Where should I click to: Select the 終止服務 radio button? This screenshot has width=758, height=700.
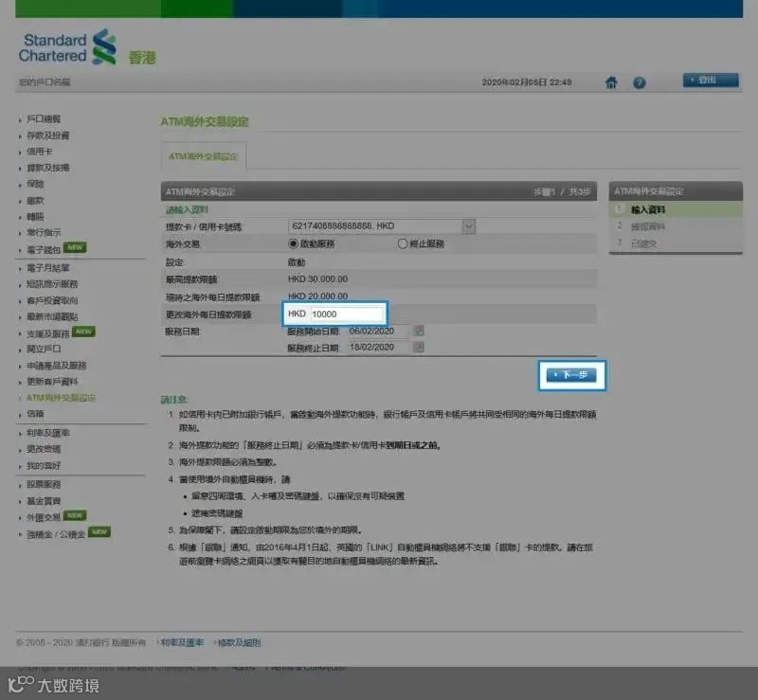402,243
